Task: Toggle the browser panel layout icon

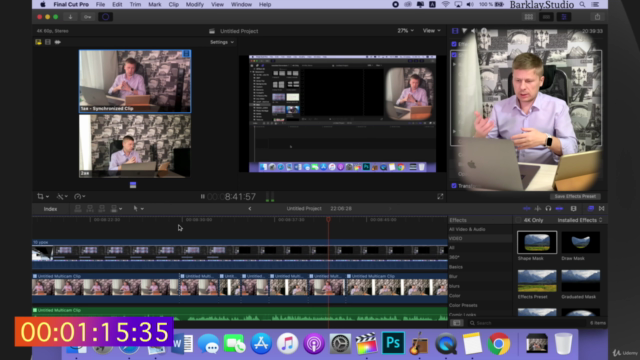Action: [x=529, y=17]
